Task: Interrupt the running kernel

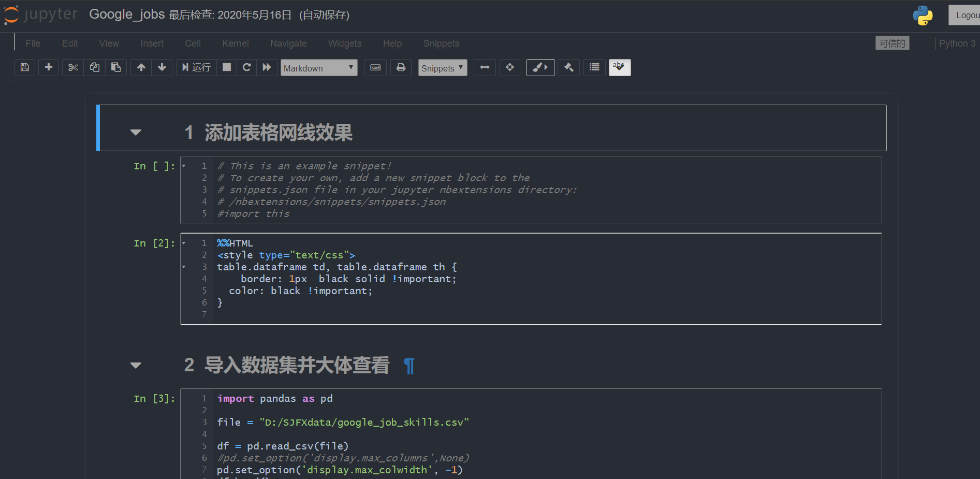Action: [x=226, y=67]
